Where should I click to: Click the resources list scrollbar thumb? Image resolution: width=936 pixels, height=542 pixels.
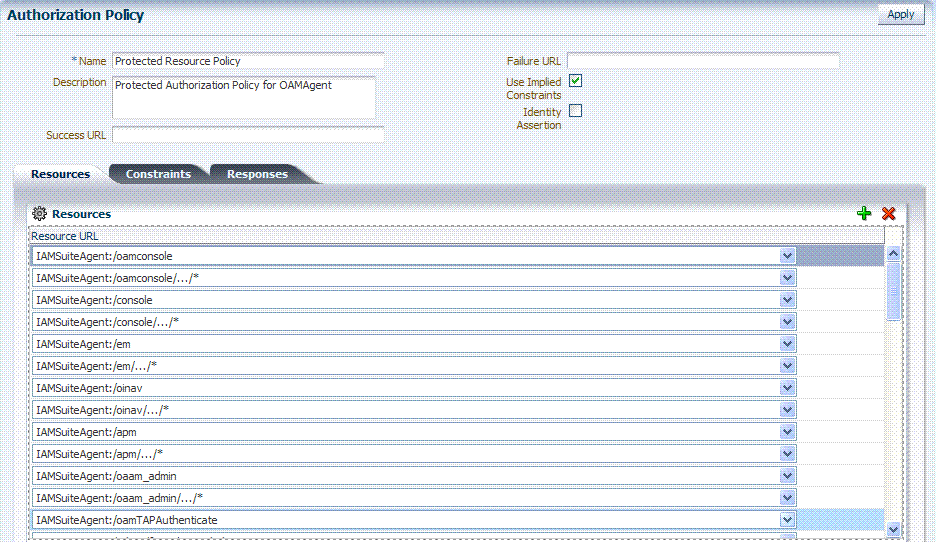point(894,291)
